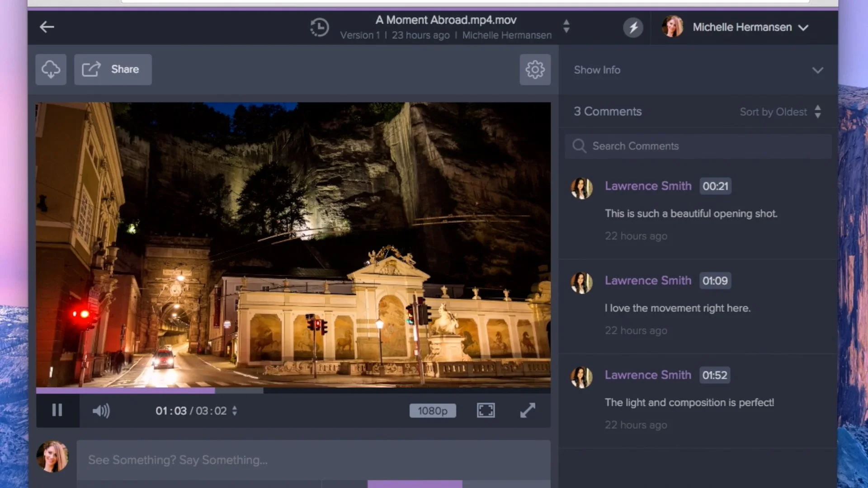
Task: Click Lawrence Smith avatar beside the 00:21 comment
Action: coord(581,188)
